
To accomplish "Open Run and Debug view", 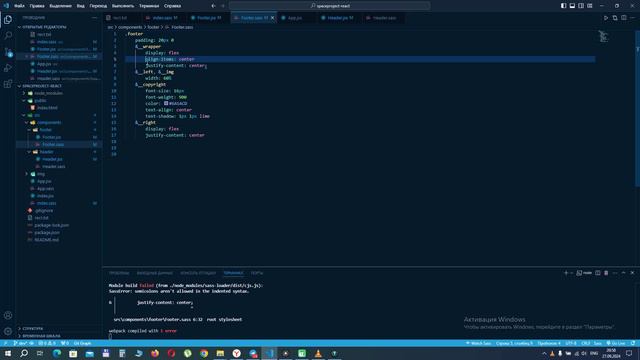I will [x=8, y=68].
